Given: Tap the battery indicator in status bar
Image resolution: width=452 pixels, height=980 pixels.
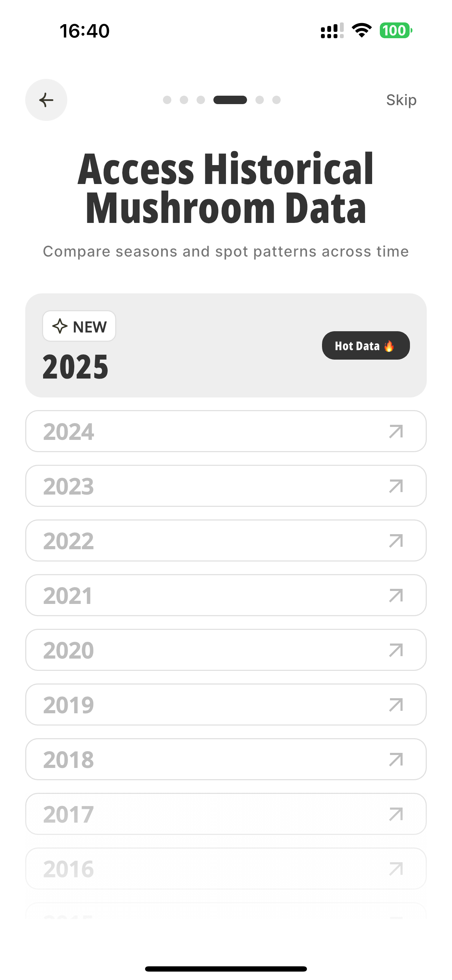Looking at the screenshot, I should tap(396, 30).
